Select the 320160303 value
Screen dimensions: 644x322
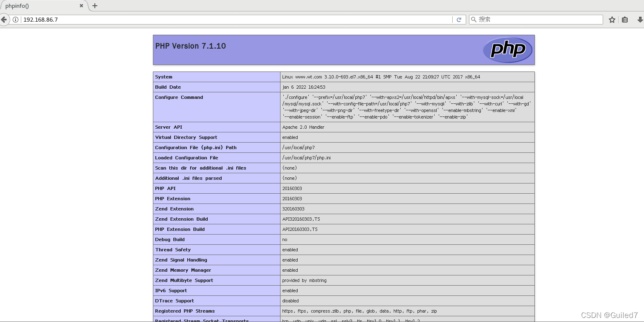[x=293, y=209]
